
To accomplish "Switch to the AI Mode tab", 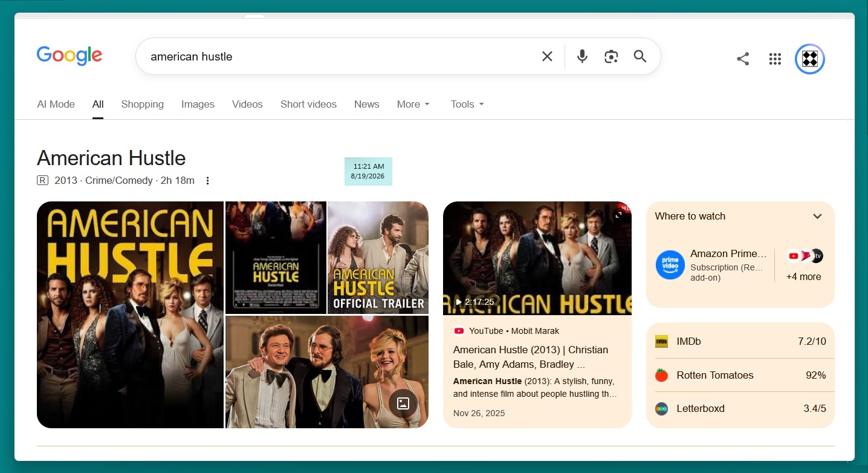I will pos(56,104).
